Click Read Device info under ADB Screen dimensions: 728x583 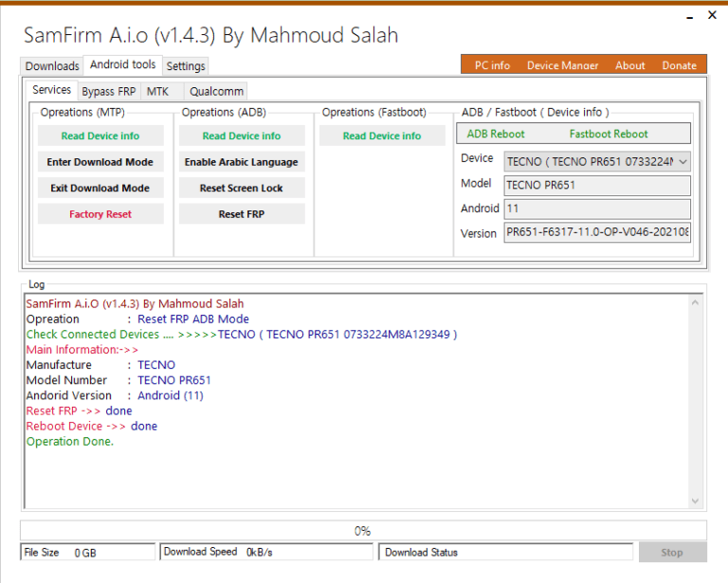242,136
